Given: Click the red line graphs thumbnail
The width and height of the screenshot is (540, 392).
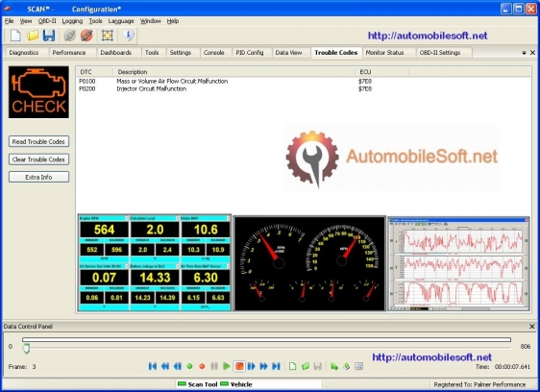Looking at the screenshot, I should point(458,264).
